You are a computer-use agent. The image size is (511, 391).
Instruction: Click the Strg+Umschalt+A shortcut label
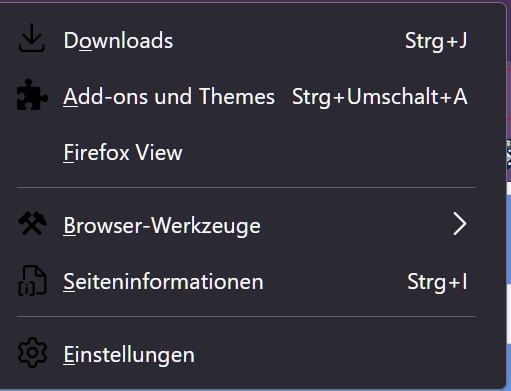(380, 97)
